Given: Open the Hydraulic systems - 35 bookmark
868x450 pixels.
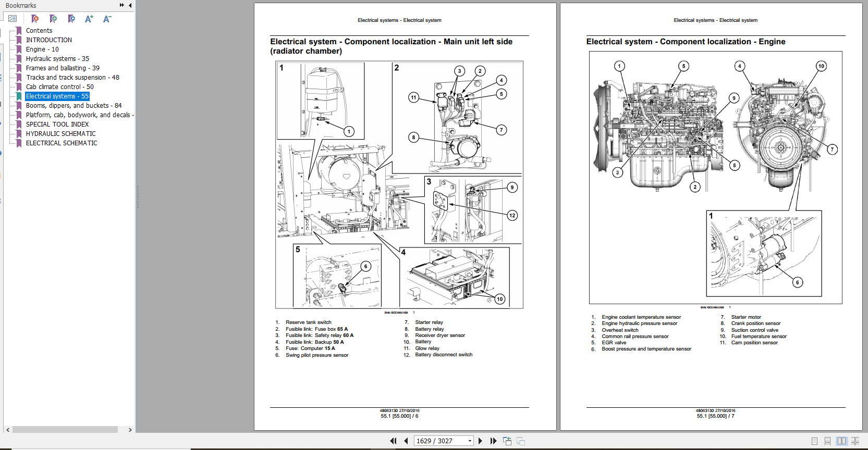Looking at the screenshot, I should pyautogui.click(x=57, y=59).
